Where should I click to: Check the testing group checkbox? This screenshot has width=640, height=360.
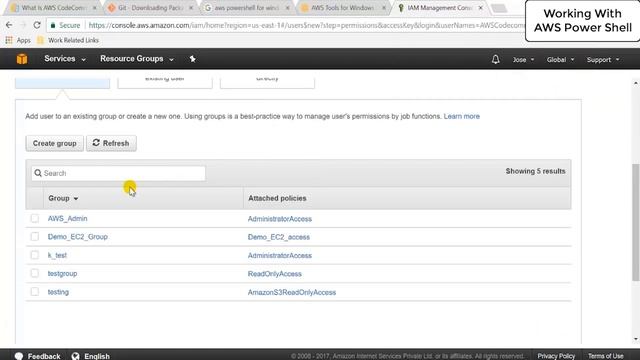point(35,292)
